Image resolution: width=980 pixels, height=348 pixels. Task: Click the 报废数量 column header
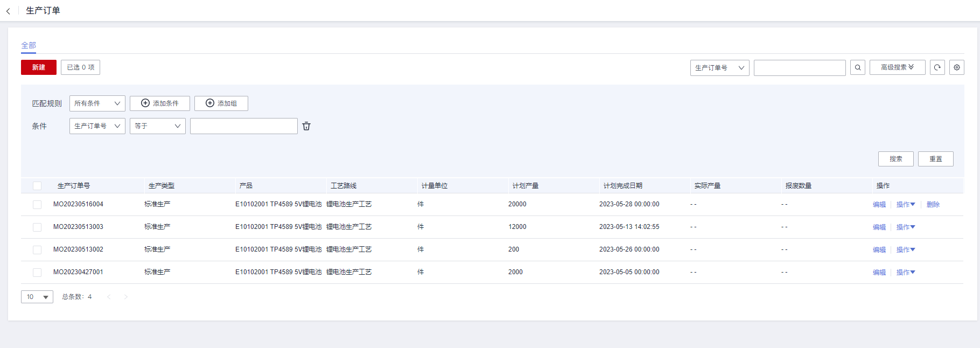(799, 186)
